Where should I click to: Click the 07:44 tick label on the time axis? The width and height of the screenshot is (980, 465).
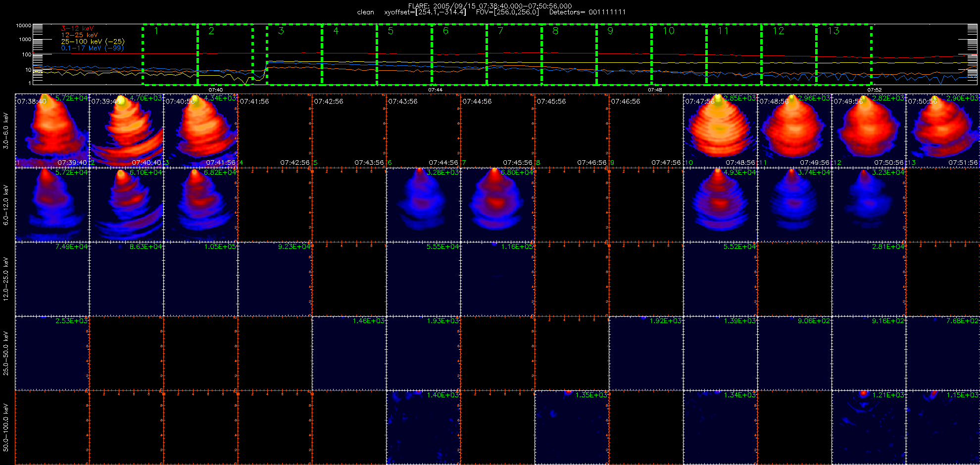click(x=436, y=90)
